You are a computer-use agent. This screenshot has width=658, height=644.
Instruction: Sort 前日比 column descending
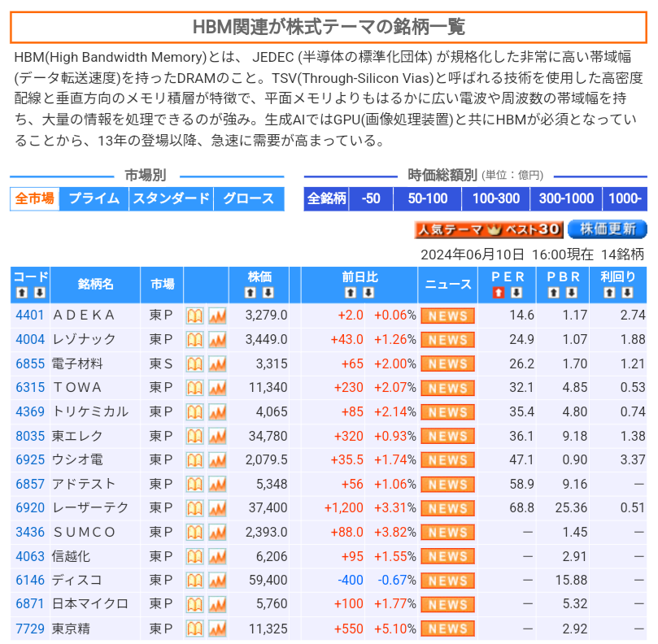[367, 293]
